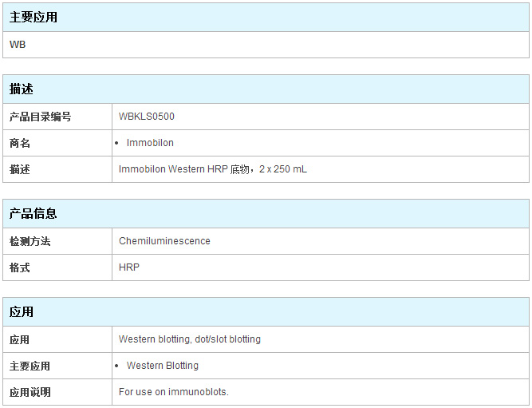Click the '主要应用' row label in table
Screen dimensions: 532x408
coord(30,366)
